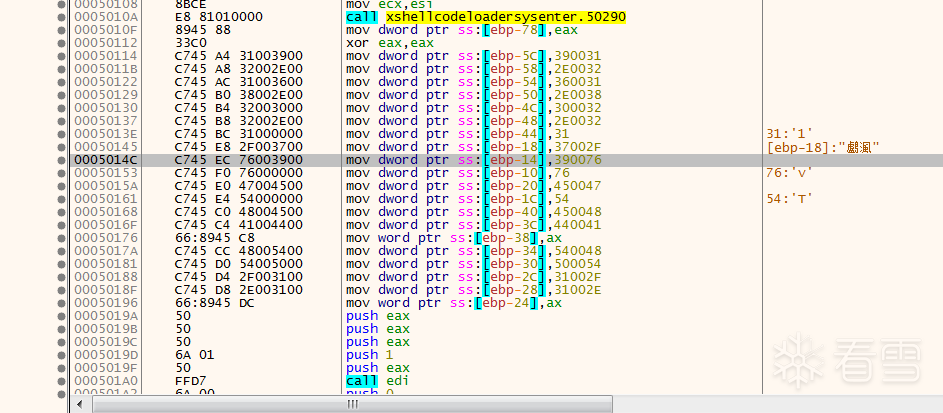The height and width of the screenshot is (413, 943).
Task: Toggle breakpoint dot at address 0005010A
Action: [61, 17]
